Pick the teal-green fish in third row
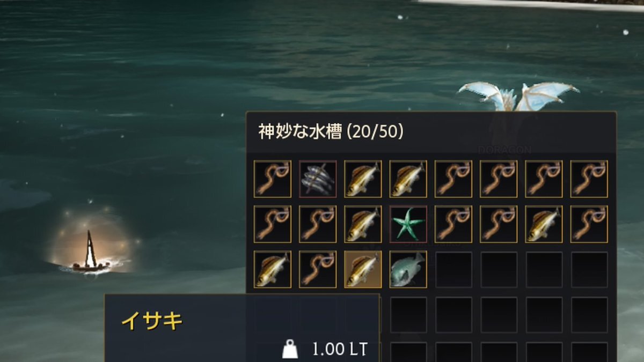This screenshot has height=362, width=644. tap(408, 269)
